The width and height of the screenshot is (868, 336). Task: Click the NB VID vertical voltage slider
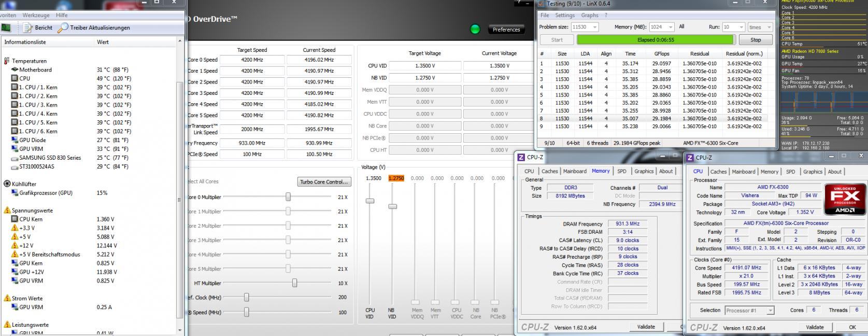coord(392,206)
